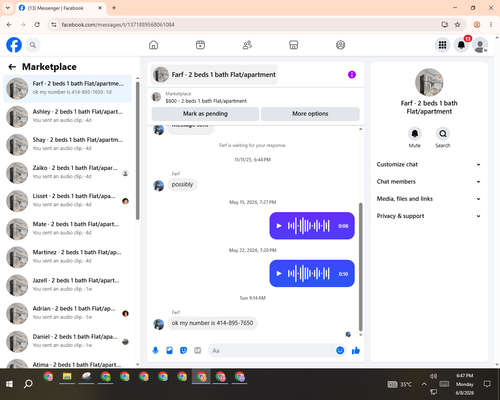Choose a GIF icon
Viewport: 500px width, 400px height.
pyautogui.click(x=198, y=350)
